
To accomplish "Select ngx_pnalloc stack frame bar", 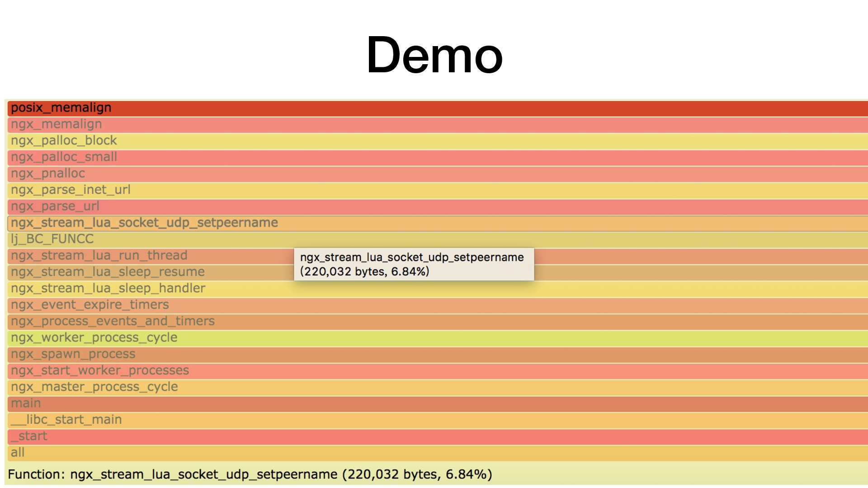I will [434, 173].
